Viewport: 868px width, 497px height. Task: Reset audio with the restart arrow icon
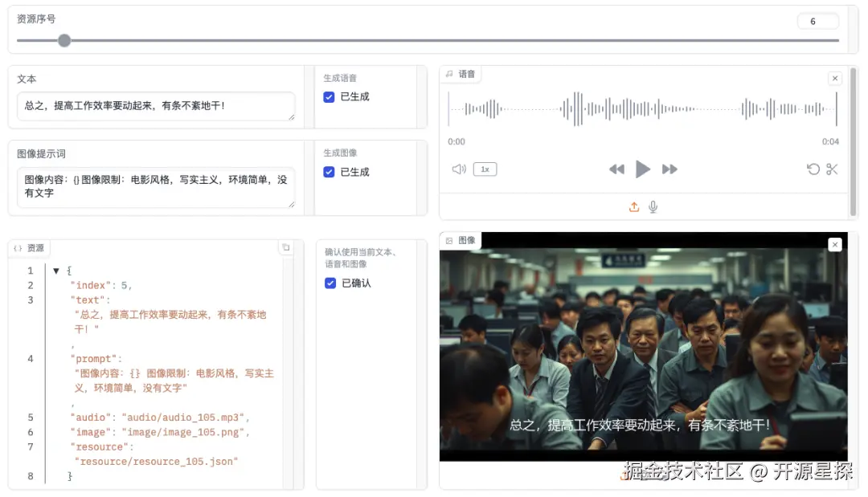tap(813, 169)
